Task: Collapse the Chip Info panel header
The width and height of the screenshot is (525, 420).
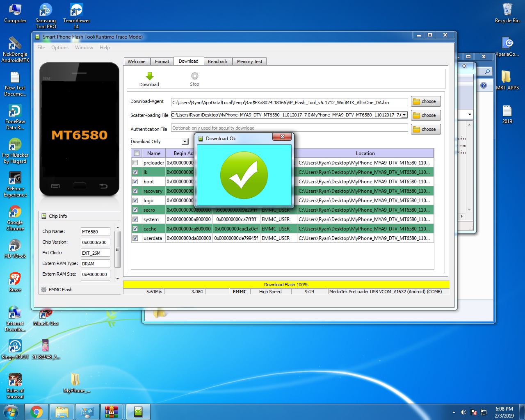Action: [x=80, y=216]
